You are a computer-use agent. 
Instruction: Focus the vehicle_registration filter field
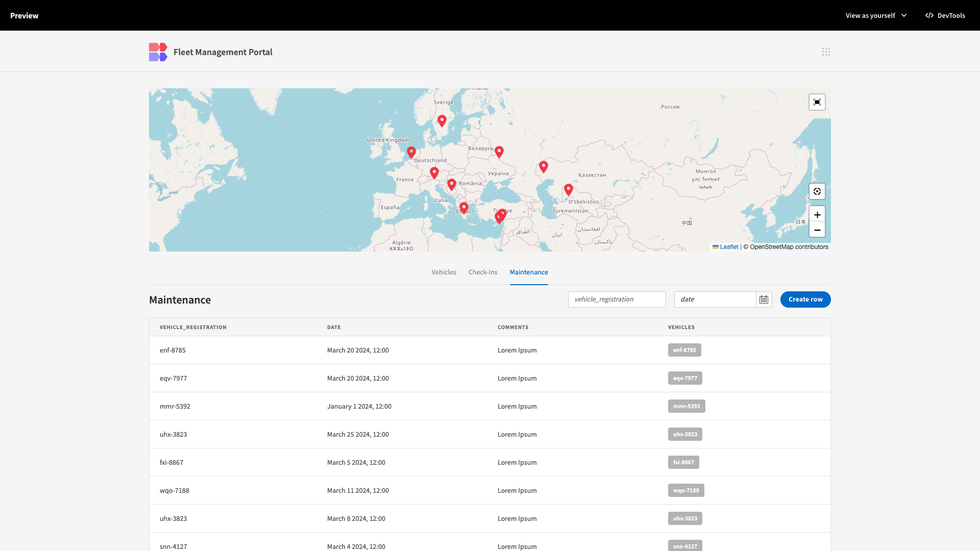617,299
